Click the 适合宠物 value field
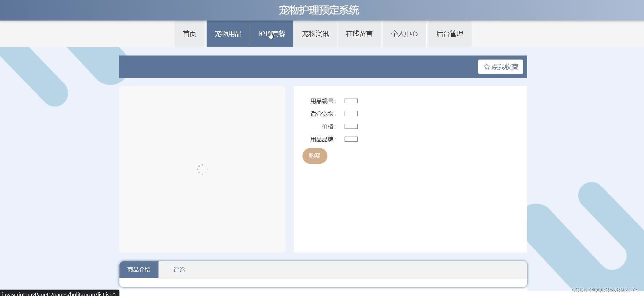This screenshot has width=644, height=296. pyautogui.click(x=351, y=114)
